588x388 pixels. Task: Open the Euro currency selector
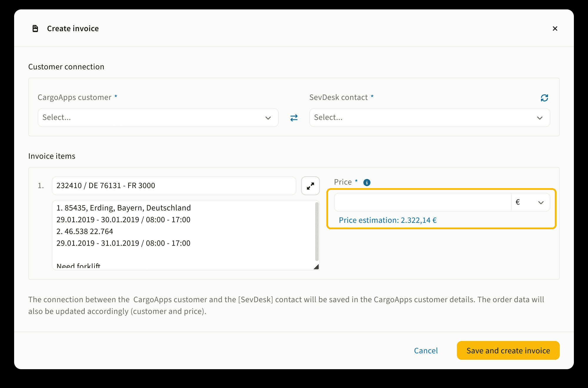click(x=530, y=202)
